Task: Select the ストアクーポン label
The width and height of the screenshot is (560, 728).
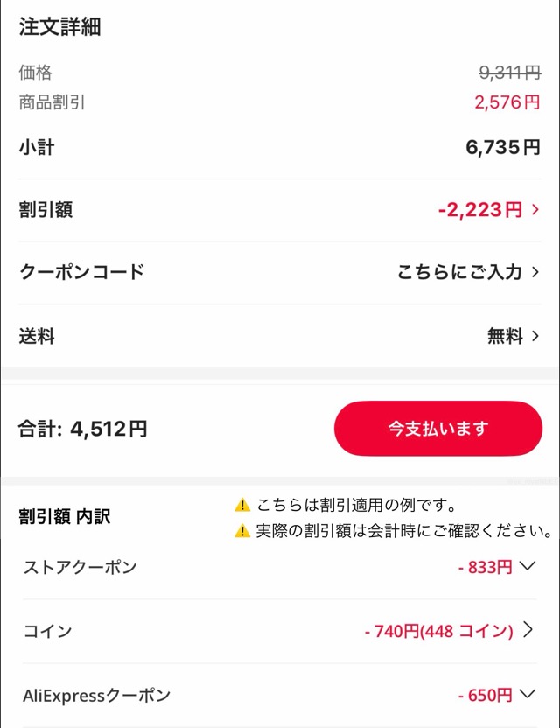Action: point(80,567)
